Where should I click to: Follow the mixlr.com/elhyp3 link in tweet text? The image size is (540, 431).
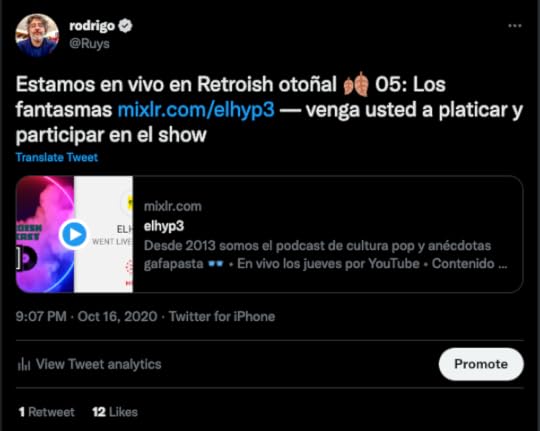point(196,110)
